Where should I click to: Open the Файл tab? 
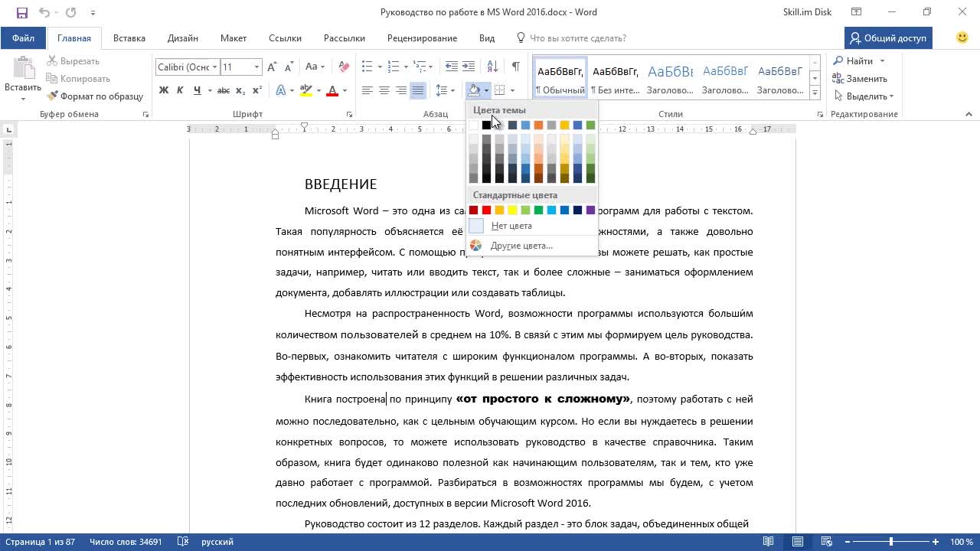[23, 38]
